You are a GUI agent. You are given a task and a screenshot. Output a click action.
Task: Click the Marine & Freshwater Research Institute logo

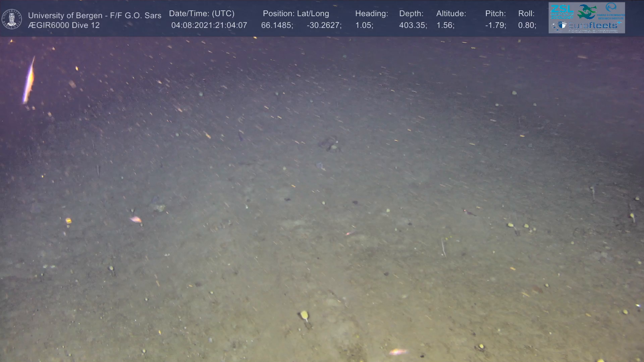click(x=611, y=11)
